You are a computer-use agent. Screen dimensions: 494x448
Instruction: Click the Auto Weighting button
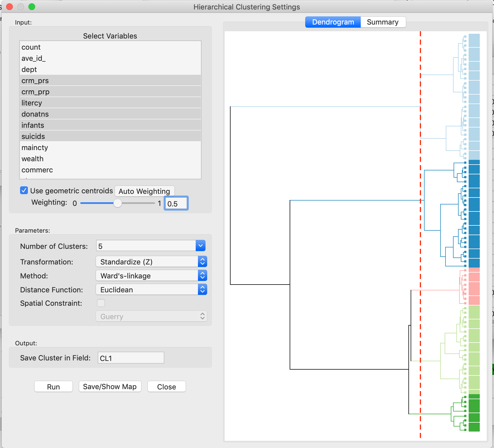(x=144, y=191)
